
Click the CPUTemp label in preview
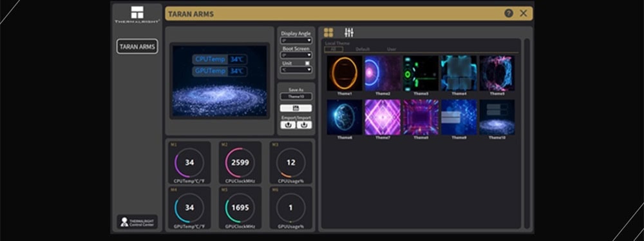[x=211, y=59]
